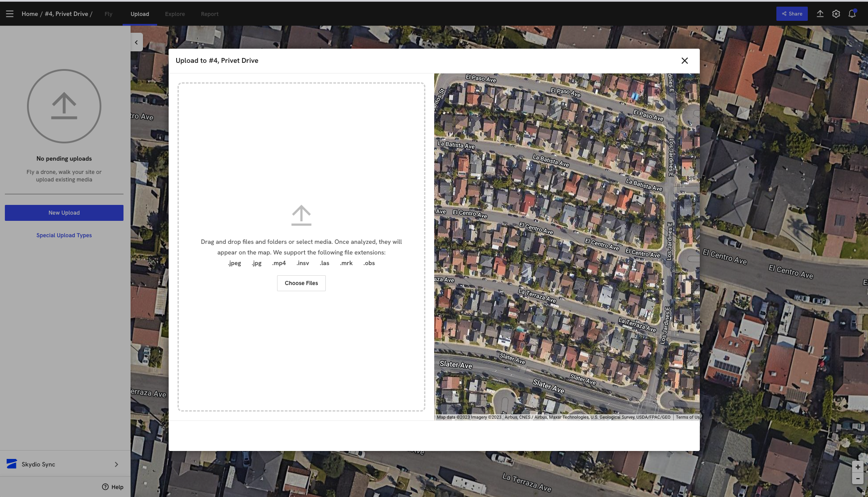Expand the Skydio Sync row chevron
868x497 pixels.
[x=116, y=464]
